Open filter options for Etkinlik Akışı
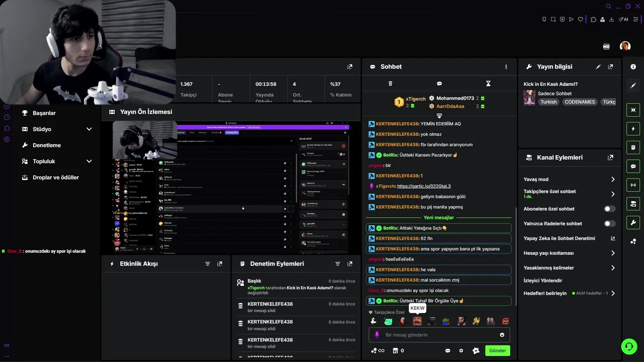Image resolution: width=644 pixels, height=362 pixels. [x=207, y=263]
